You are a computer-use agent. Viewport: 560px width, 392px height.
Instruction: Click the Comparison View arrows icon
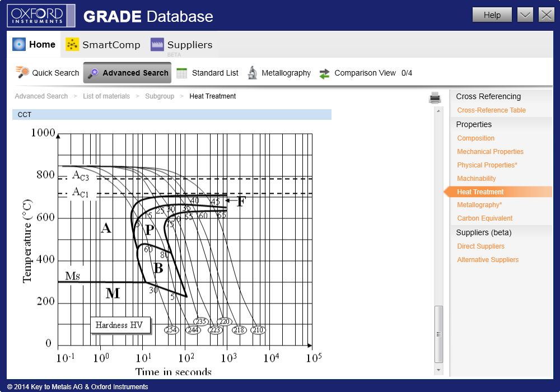pyautogui.click(x=324, y=73)
